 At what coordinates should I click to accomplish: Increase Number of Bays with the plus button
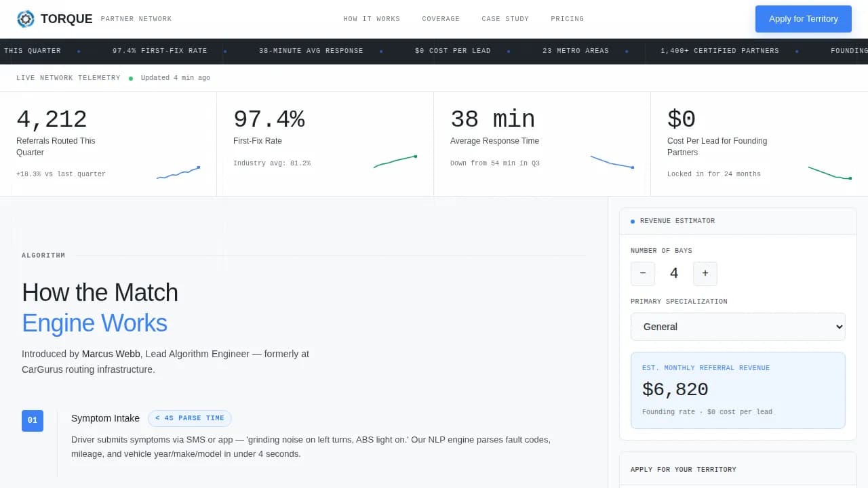click(x=705, y=274)
